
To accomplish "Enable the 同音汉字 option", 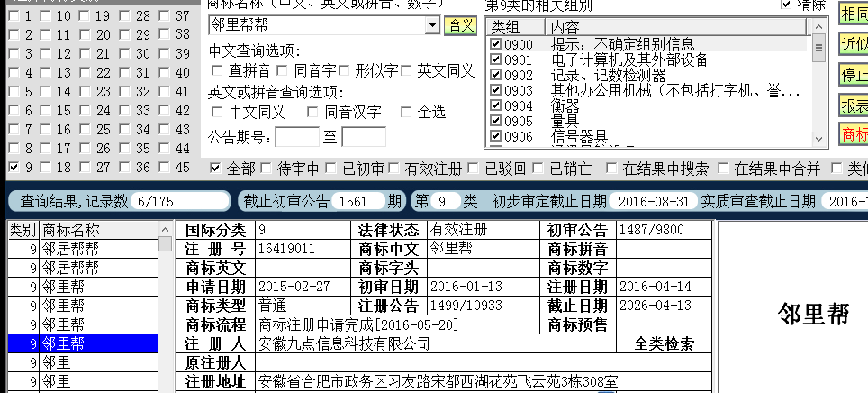I will click(x=312, y=113).
